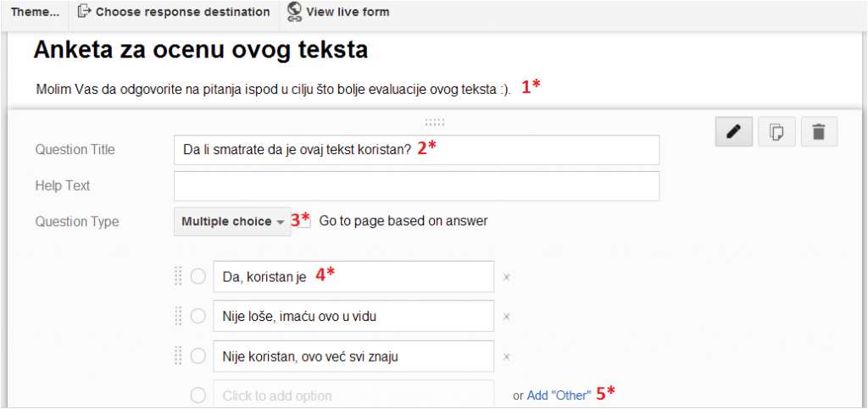Remove the "Da, koristan je" option
868x409 pixels.
pos(507,277)
